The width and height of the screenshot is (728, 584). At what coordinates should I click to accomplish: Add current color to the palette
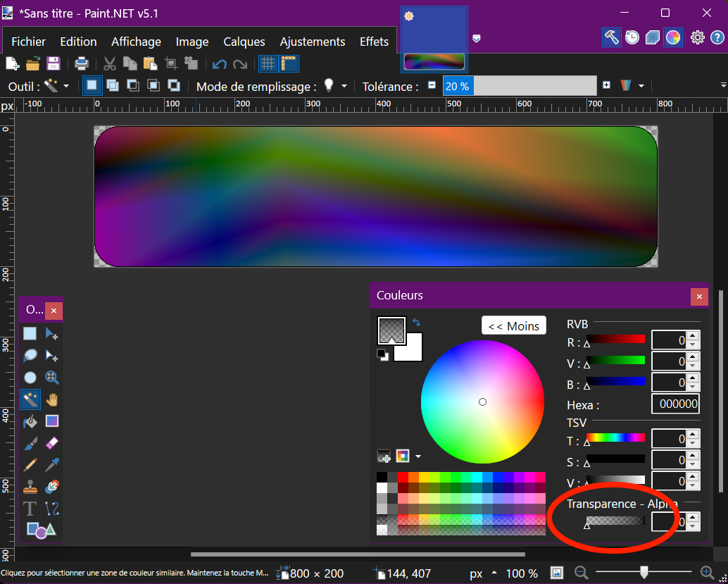(384, 456)
